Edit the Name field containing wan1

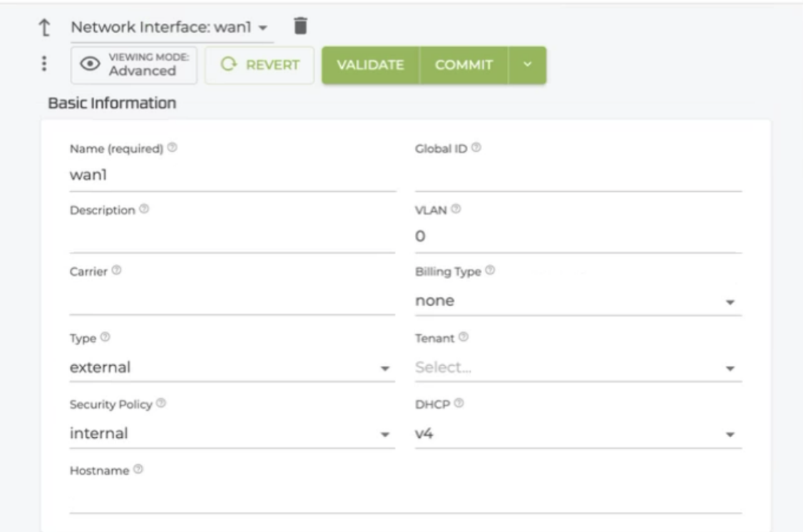tap(232, 175)
